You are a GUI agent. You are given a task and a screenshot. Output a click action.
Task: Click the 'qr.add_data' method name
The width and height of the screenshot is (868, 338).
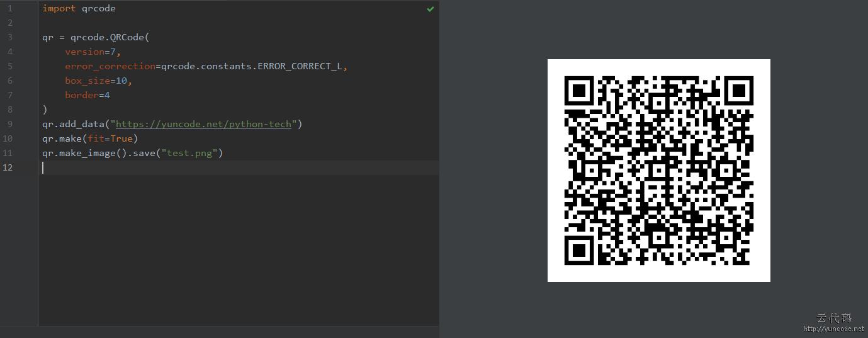pyautogui.click(x=74, y=124)
